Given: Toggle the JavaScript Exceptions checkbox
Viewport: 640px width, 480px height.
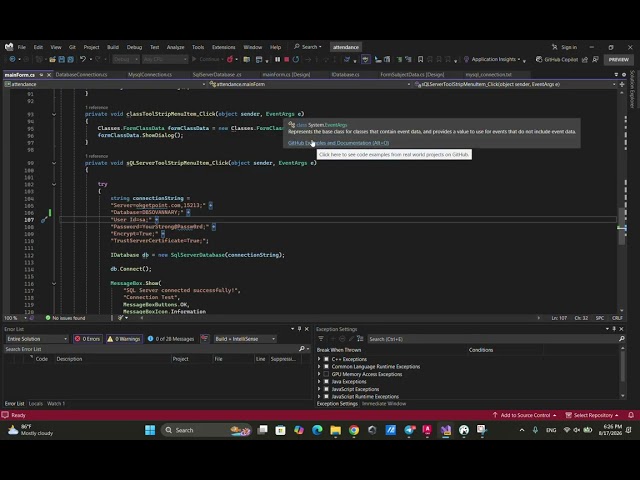Looking at the screenshot, I should 326,389.
